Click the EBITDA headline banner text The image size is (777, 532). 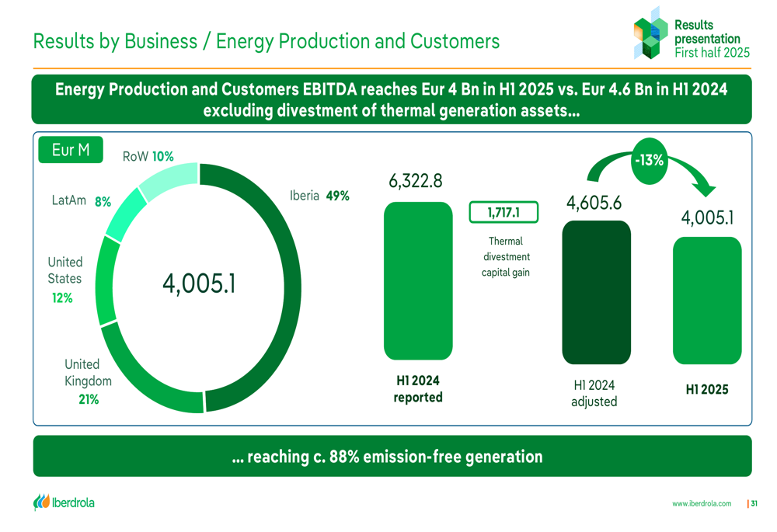(392, 99)
